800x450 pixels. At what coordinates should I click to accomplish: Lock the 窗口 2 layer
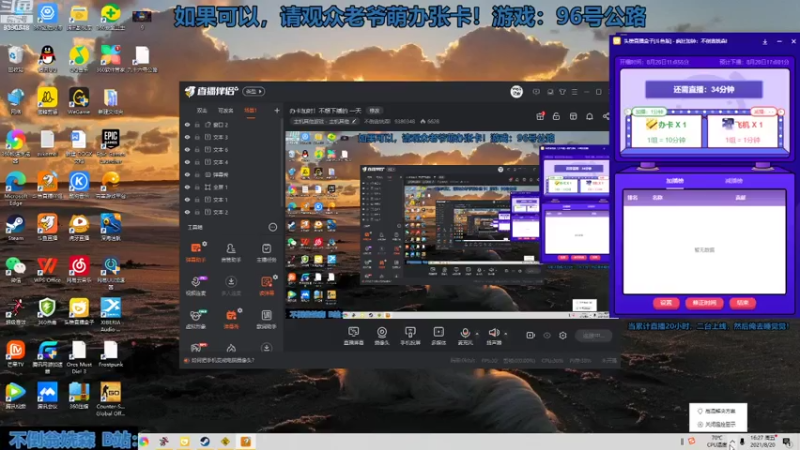click(197, 124)
